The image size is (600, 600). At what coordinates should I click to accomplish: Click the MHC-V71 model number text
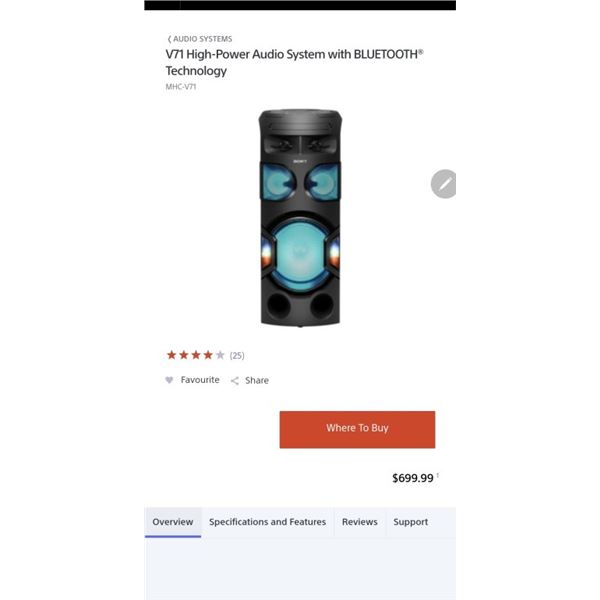[181, 86]
